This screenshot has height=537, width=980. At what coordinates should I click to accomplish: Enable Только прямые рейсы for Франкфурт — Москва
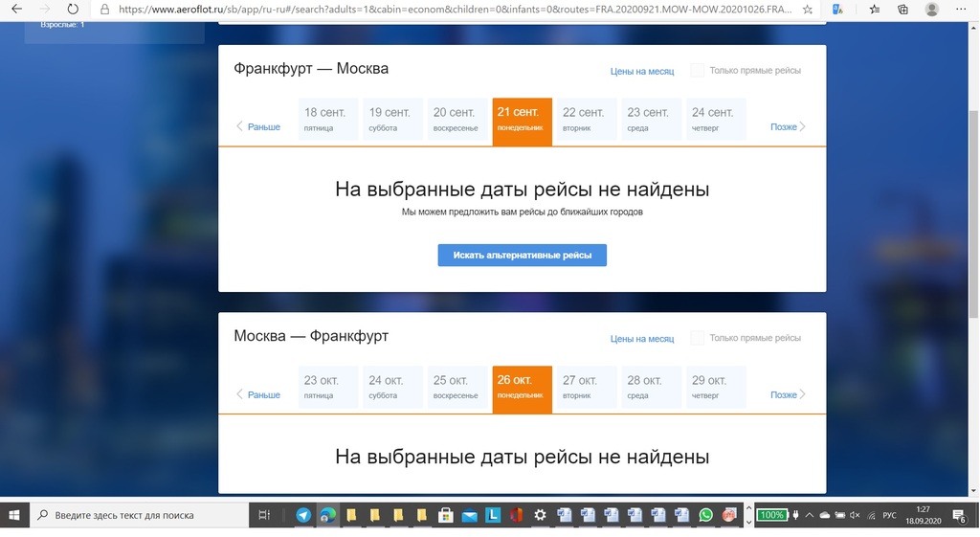point(697,71)
